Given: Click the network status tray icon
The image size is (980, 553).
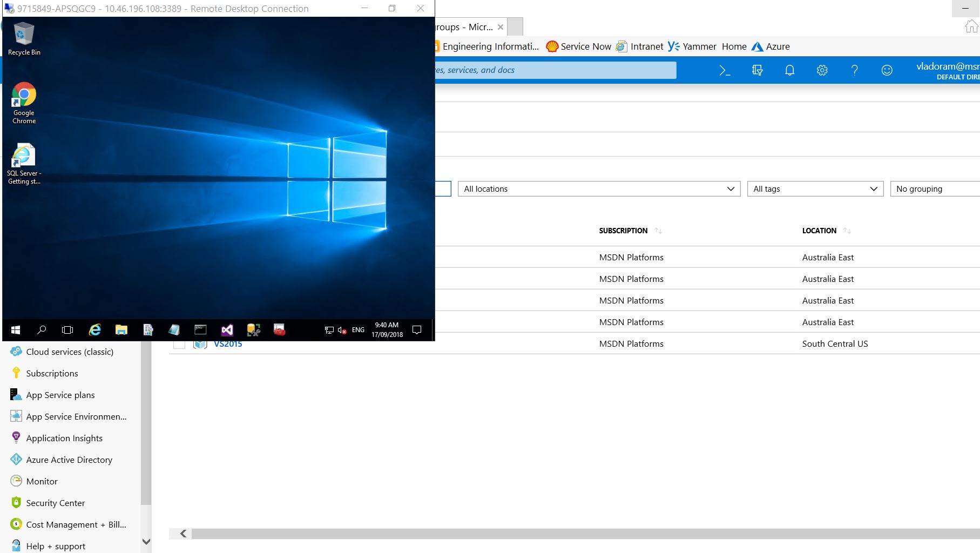Looking at the screenshot, I should pyautogui.click(x=329, y=330).
